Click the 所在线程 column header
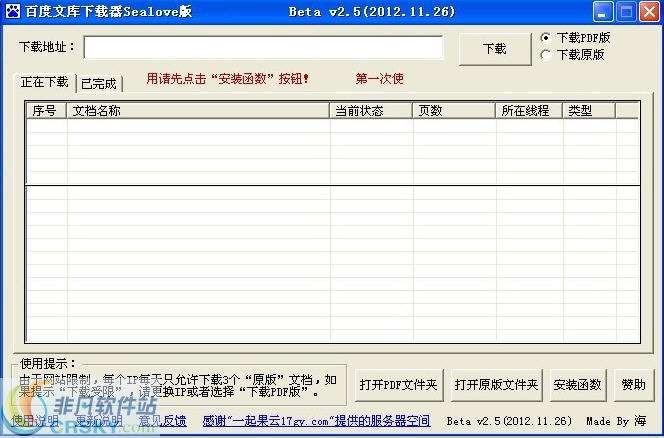 [529, 111]
